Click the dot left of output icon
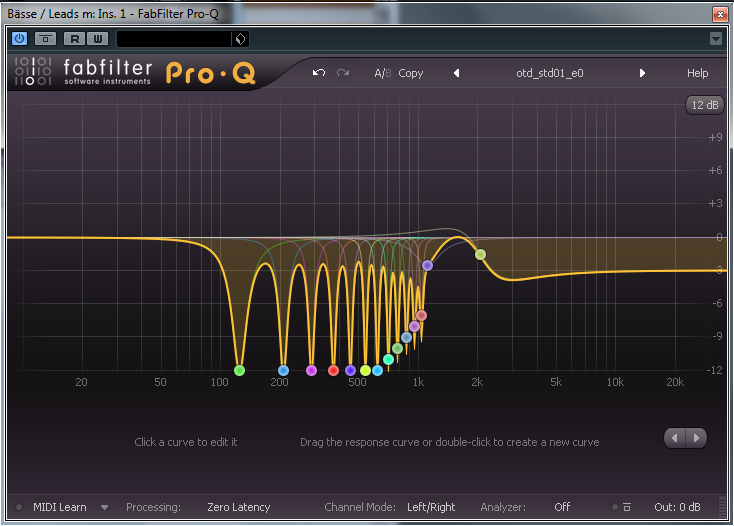734x526 pixels. [x=615, y=507]
